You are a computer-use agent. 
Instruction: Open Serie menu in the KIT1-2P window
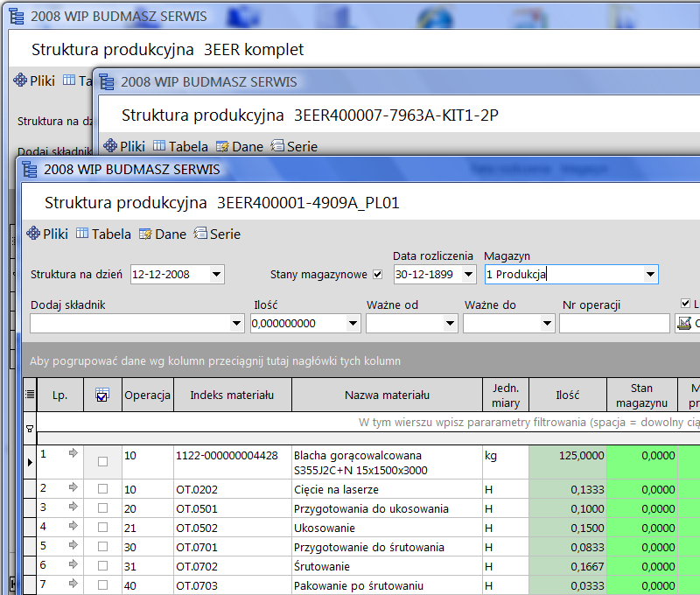click(294, 146)
